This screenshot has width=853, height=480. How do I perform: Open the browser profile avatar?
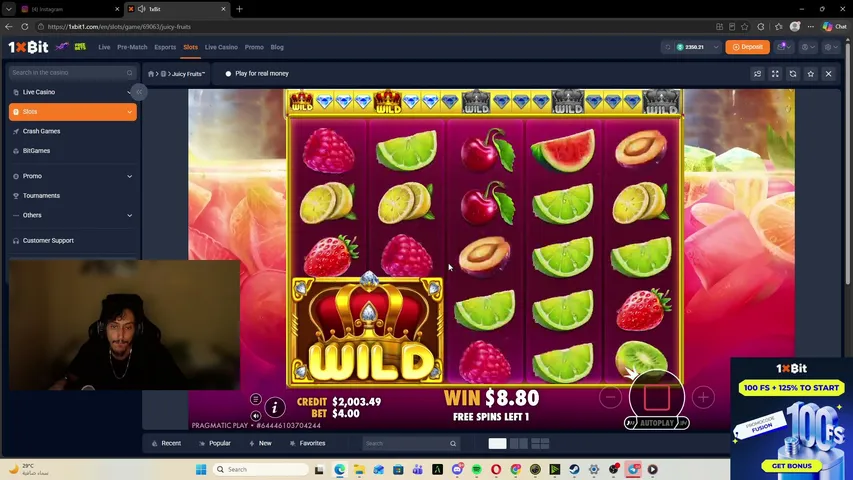tap(795, 27)
